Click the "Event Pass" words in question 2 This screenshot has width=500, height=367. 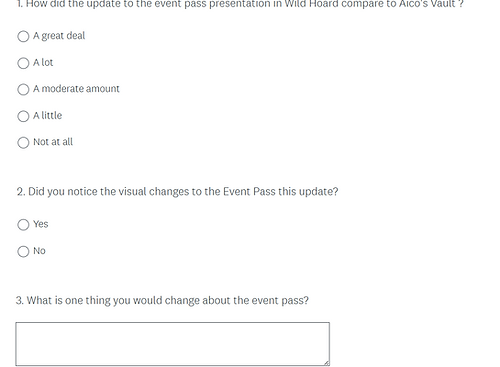[249, 192]
